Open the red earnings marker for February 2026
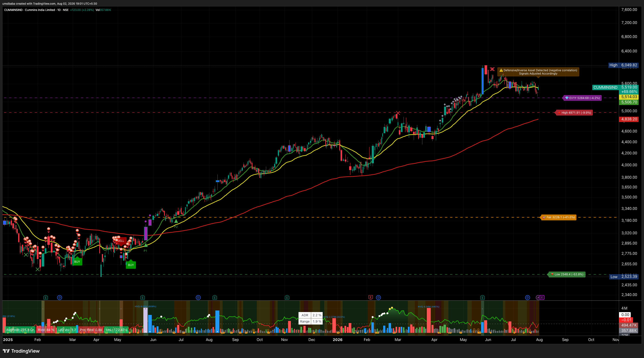 [371, 297]
